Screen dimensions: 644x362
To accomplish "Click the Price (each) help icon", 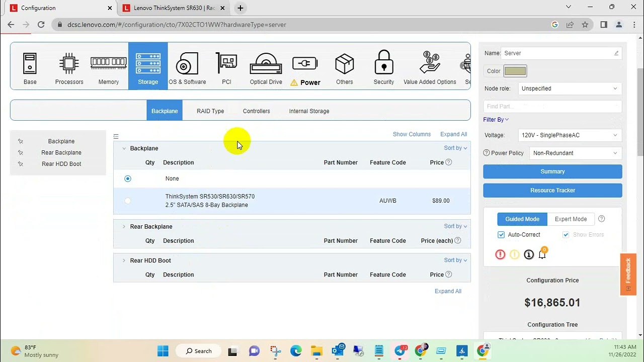I will (458, 240).
